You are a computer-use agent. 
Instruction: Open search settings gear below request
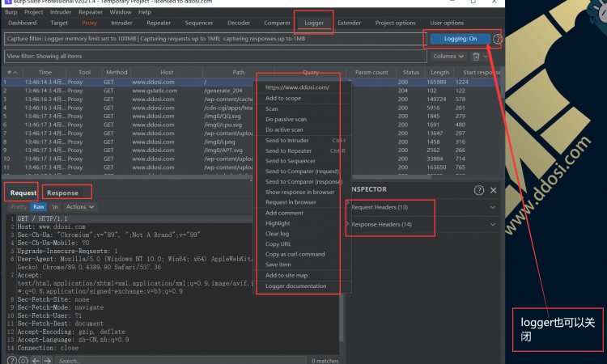click(23, 360)
